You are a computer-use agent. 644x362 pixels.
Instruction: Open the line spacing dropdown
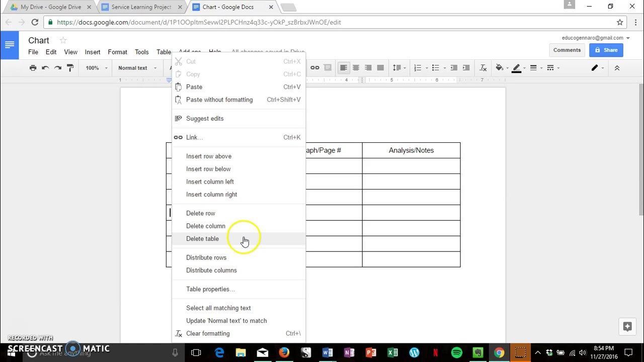399,68
